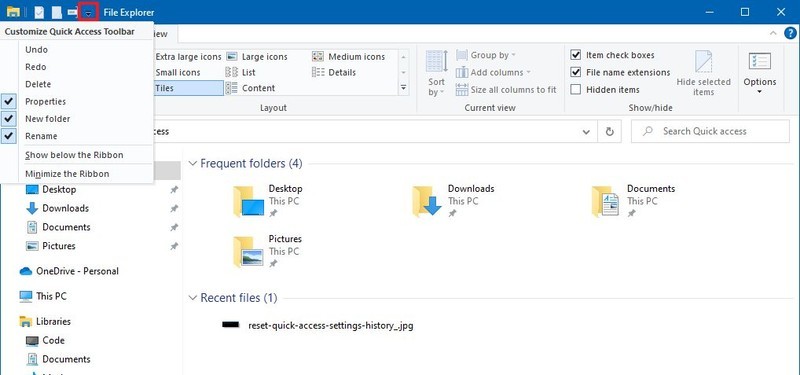The width and height of the screenshot is (800, 375).
Task: Select Desktop folder tile in Frequent folders
Action: click(x=268, y=201)
